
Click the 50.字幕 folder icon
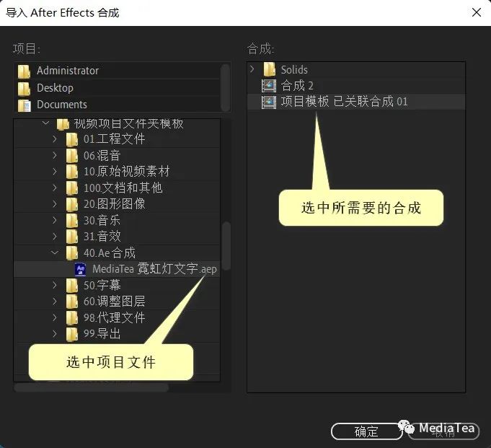(x=71, y=286)
